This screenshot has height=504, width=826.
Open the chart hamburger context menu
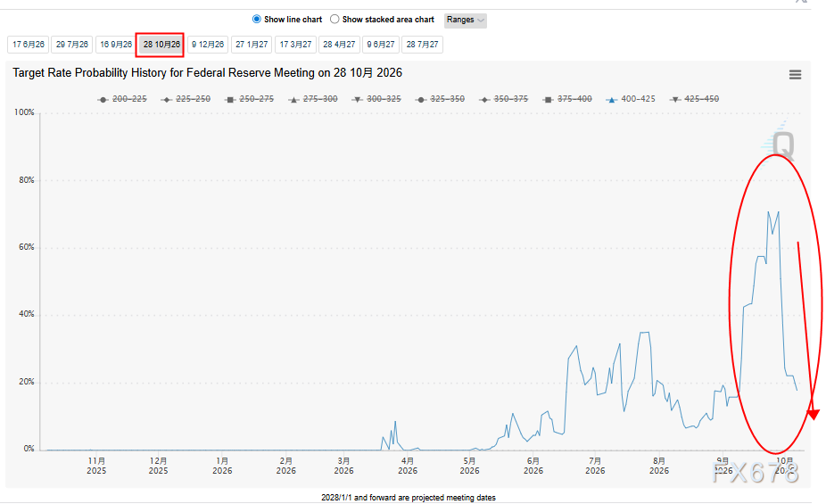pos(795,75)
